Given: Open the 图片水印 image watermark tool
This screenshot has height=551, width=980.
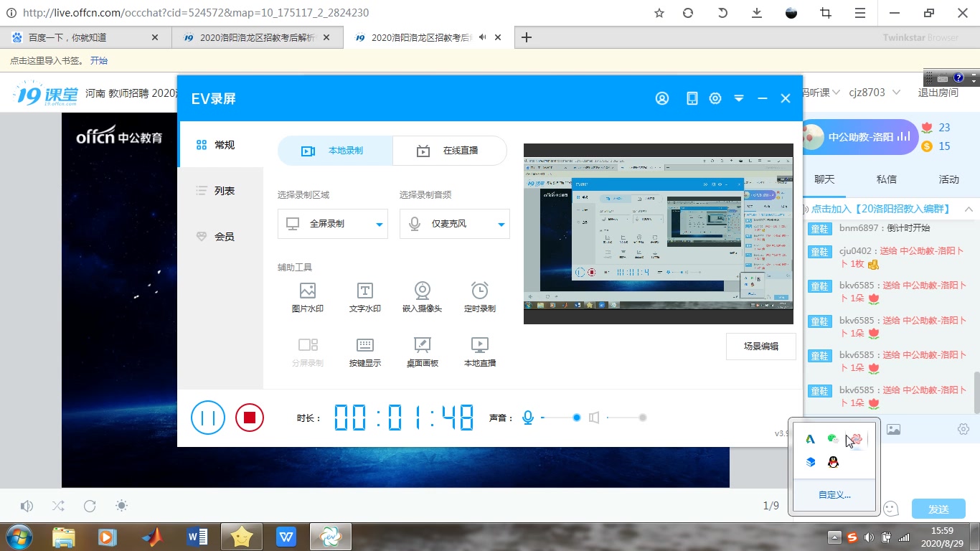Looking at the screenshot, I should (x=307, y=297).
